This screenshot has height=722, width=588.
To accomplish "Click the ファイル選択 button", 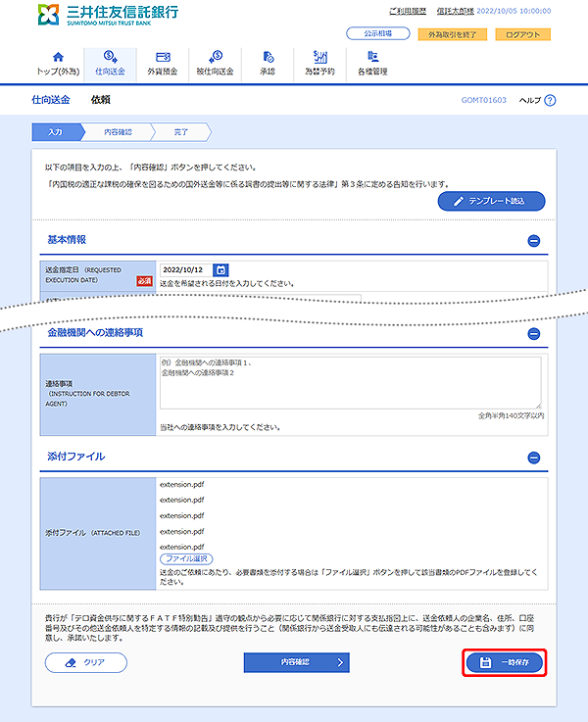I will coord(186,559).
